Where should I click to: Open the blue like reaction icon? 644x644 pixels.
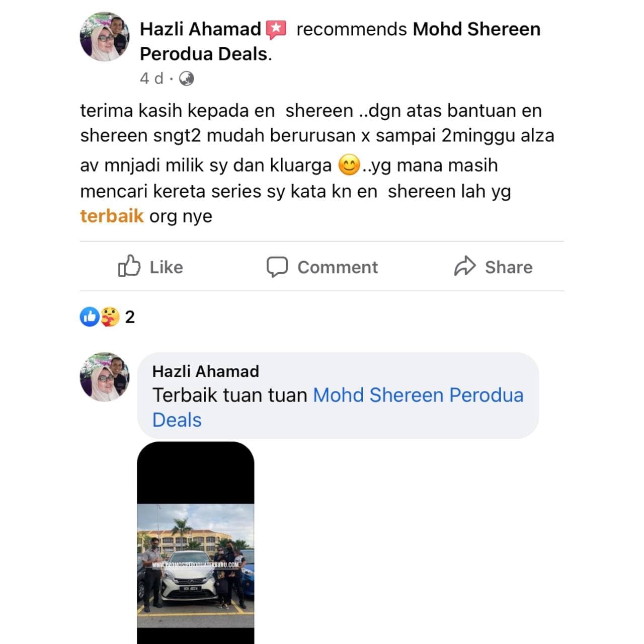[90, 317]
